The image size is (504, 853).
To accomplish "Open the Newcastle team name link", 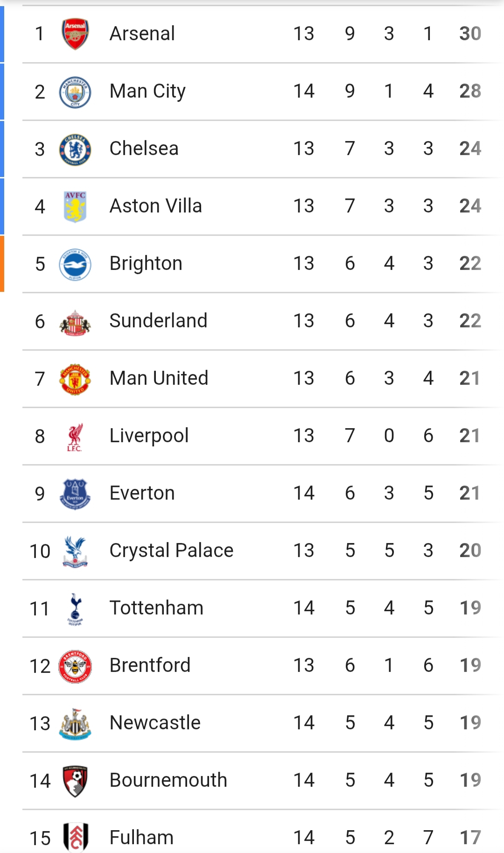I will [x=155, y=723].
